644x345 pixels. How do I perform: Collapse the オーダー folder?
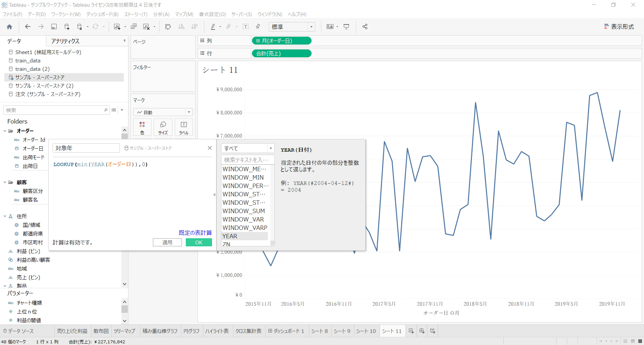pos(5,131)
